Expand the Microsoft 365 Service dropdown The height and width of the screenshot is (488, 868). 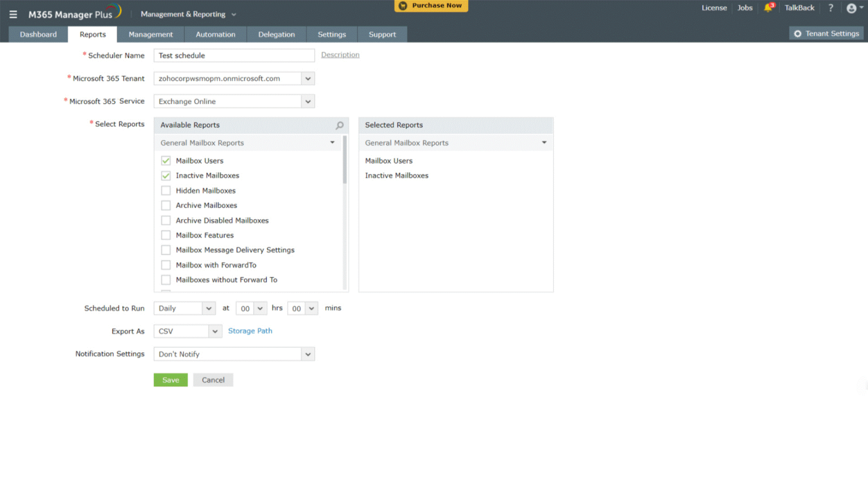307,101
